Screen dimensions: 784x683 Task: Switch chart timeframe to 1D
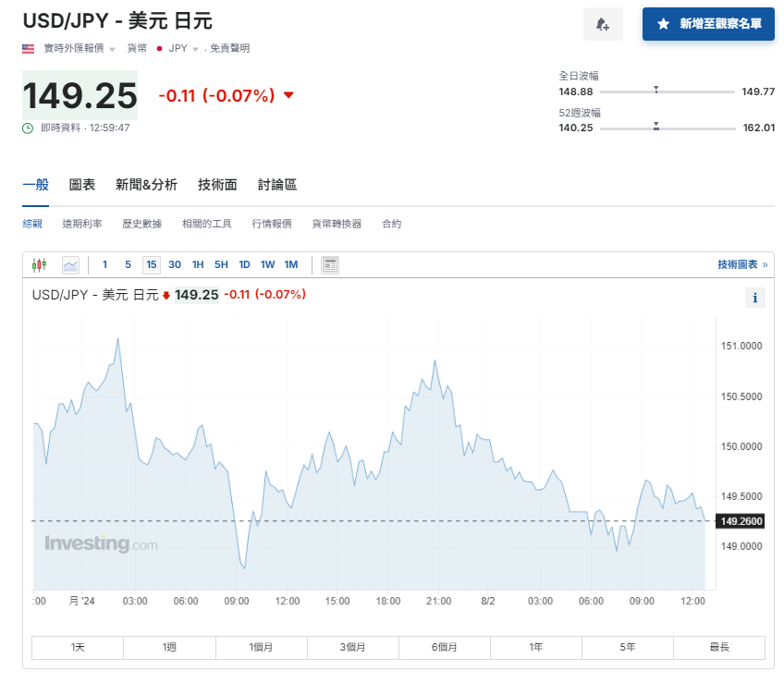[x=244, y=264]
